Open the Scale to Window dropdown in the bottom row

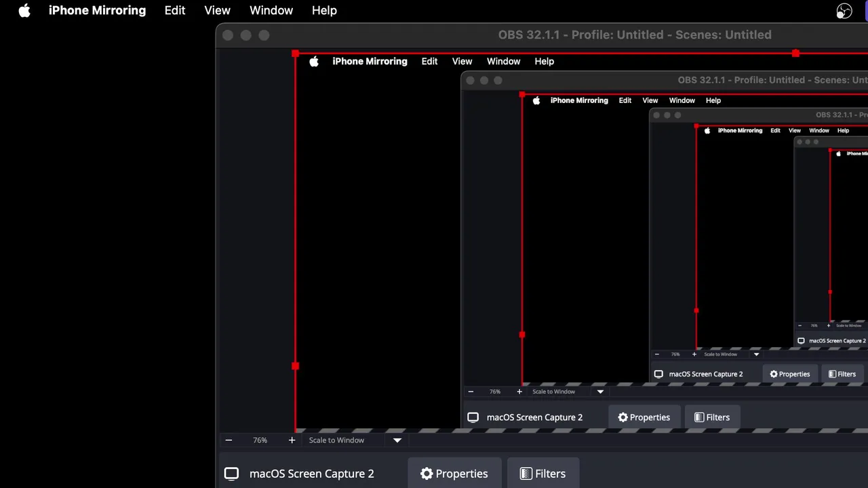tap(355, 440)
